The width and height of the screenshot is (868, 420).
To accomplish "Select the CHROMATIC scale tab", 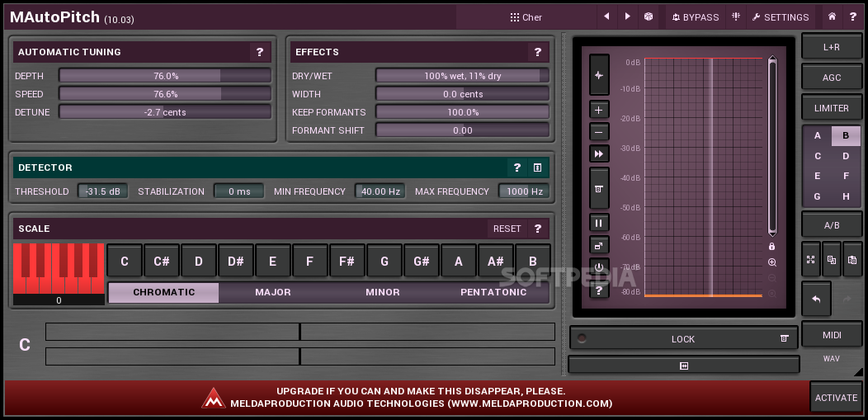I will click(164, 292).
